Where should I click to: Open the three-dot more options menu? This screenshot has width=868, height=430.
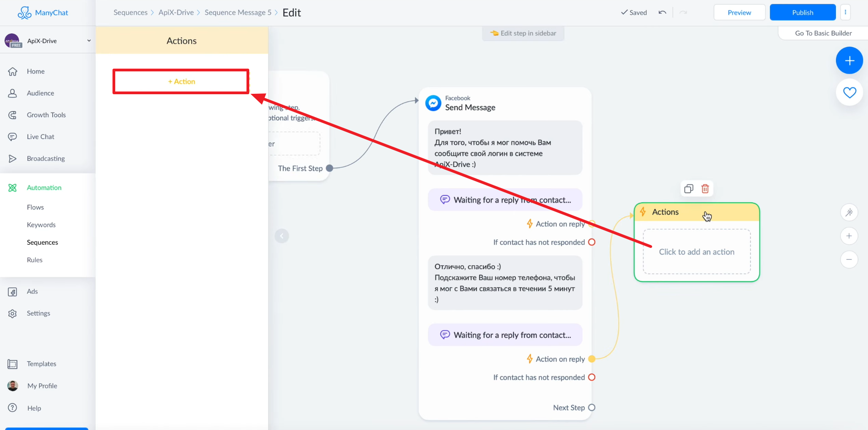(x=846, y=12)
